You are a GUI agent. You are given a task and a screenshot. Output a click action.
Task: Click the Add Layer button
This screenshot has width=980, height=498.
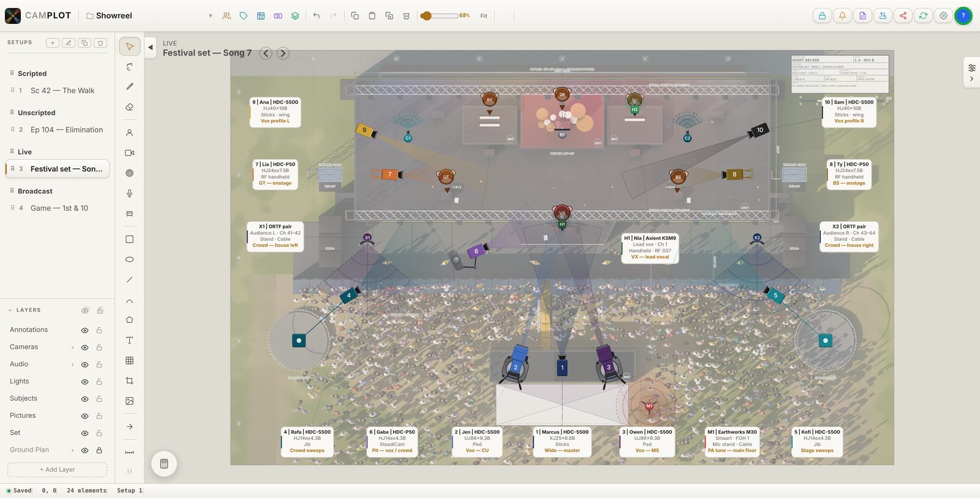coord(57,470)
